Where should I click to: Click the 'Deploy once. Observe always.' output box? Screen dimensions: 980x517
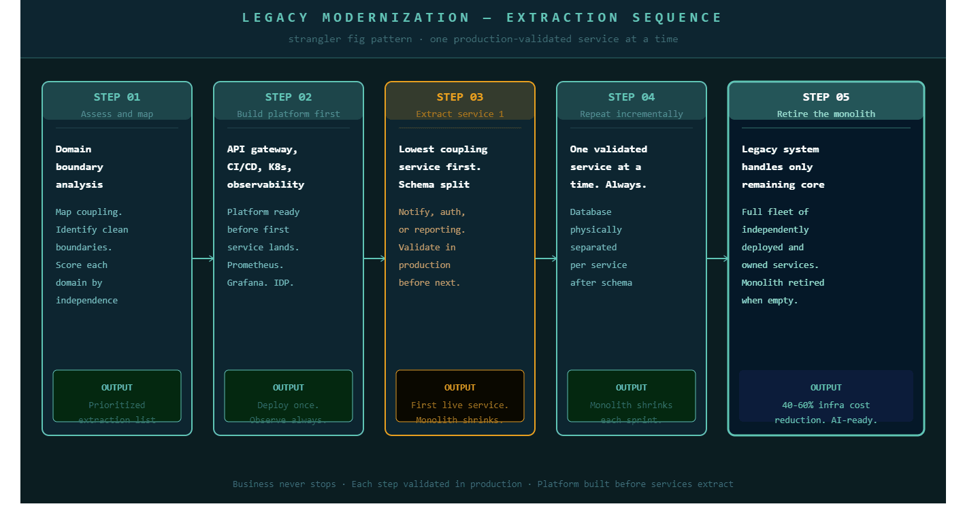(289, 396)
